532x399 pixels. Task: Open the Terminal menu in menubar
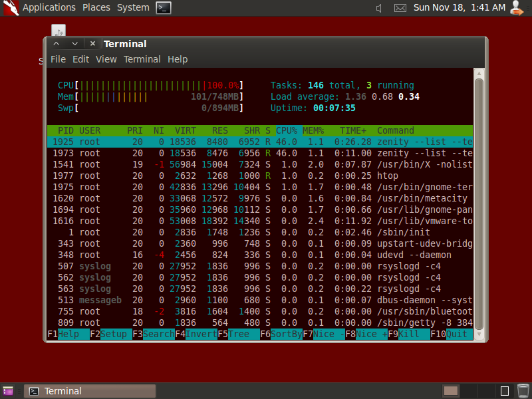coord(142,59)
